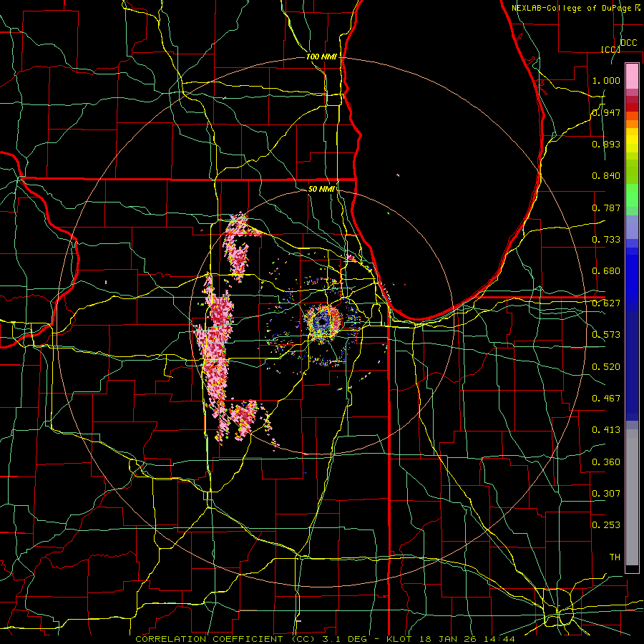Screen dimensions: 644x644
Task: Click the 0.893 scale value
Action: [x=606, y=144]
